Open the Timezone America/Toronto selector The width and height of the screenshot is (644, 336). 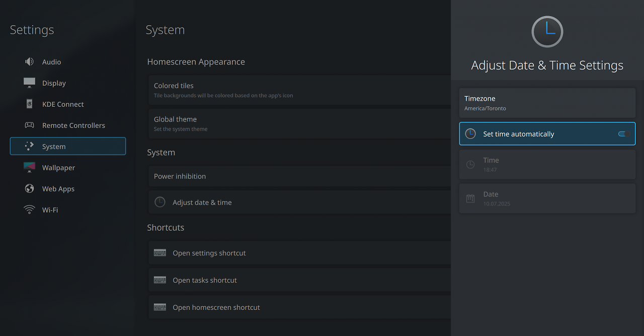pyautogui.click(x=547, y=103)
